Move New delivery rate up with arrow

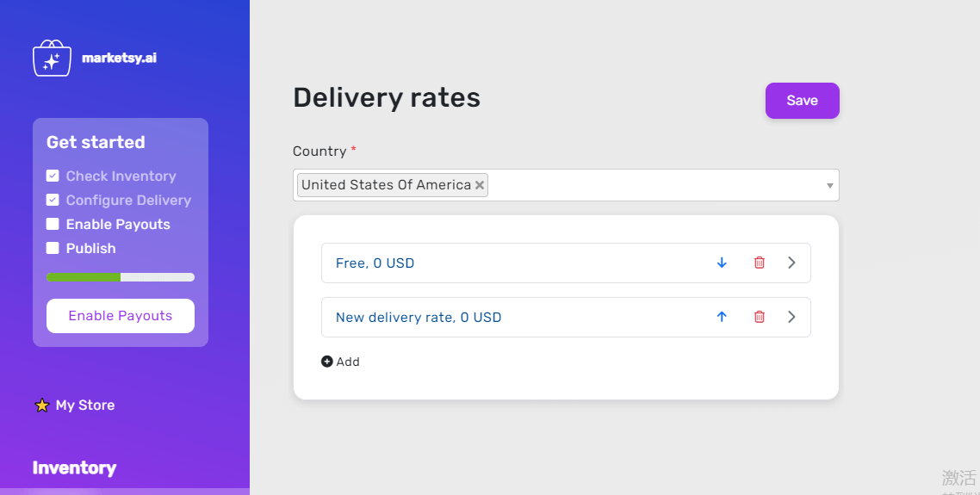point(722,317)
